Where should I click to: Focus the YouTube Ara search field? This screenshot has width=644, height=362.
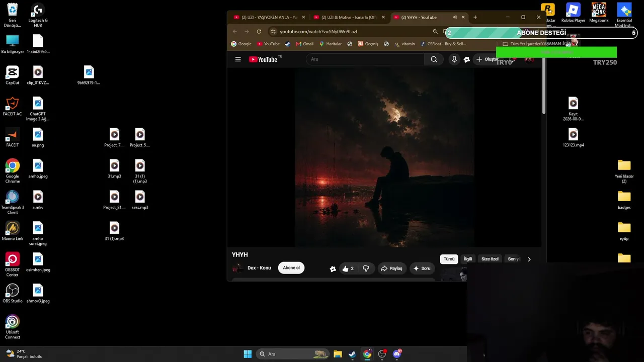pyautogui.click(x=366, y=59)
